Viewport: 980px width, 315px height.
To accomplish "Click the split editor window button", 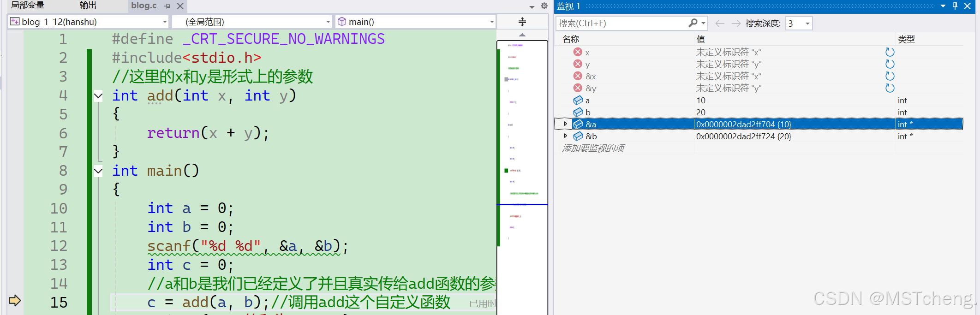I will (522, 22).
